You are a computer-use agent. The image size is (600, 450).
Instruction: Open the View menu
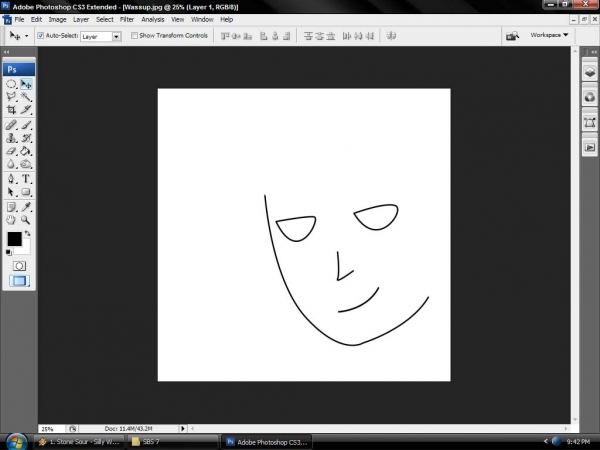(x=178, y=20)
